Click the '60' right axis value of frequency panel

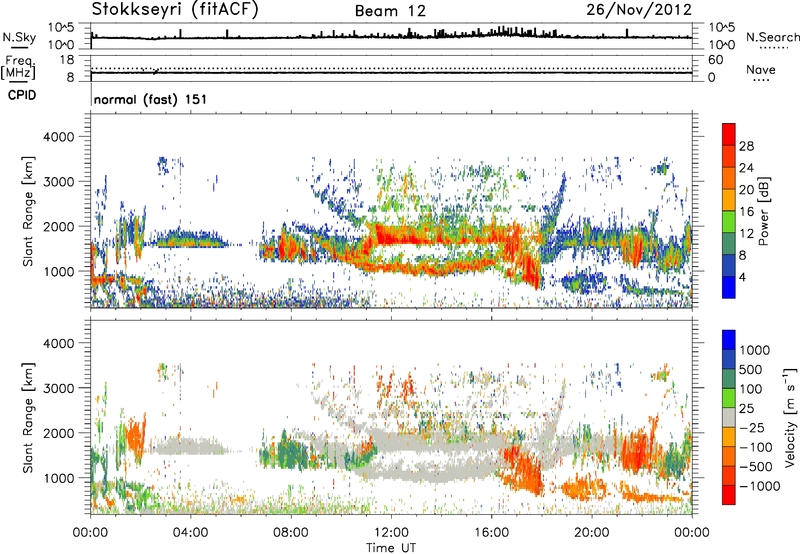tap(715, 60)
